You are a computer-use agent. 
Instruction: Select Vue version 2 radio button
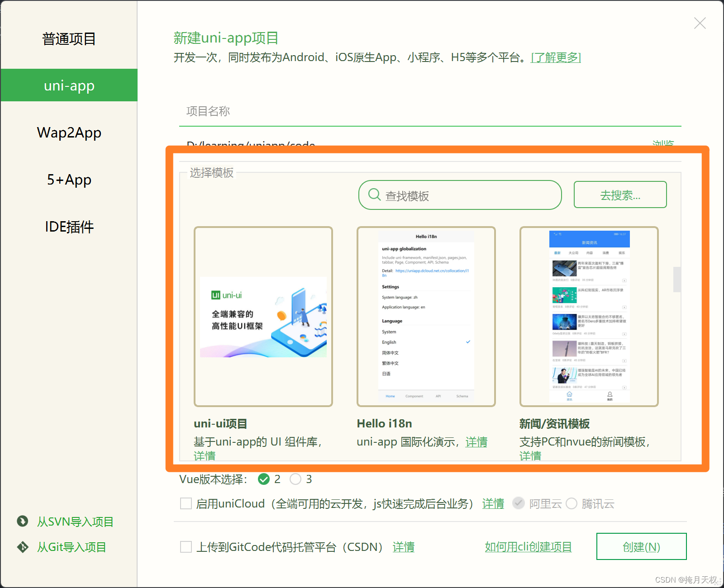coord(264,479)
